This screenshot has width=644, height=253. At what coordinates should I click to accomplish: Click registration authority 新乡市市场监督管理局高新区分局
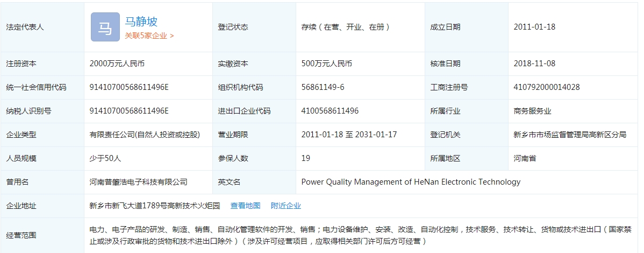570,135
